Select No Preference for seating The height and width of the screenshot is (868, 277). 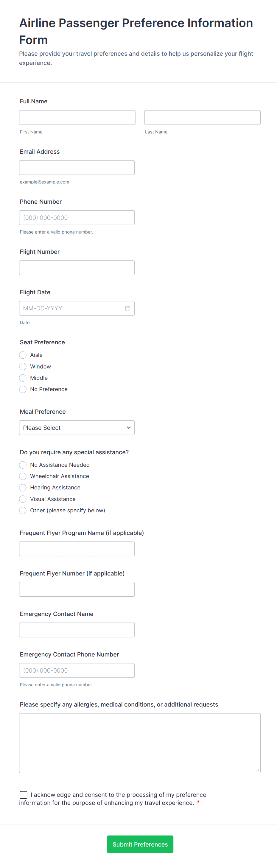click(23, 389)
